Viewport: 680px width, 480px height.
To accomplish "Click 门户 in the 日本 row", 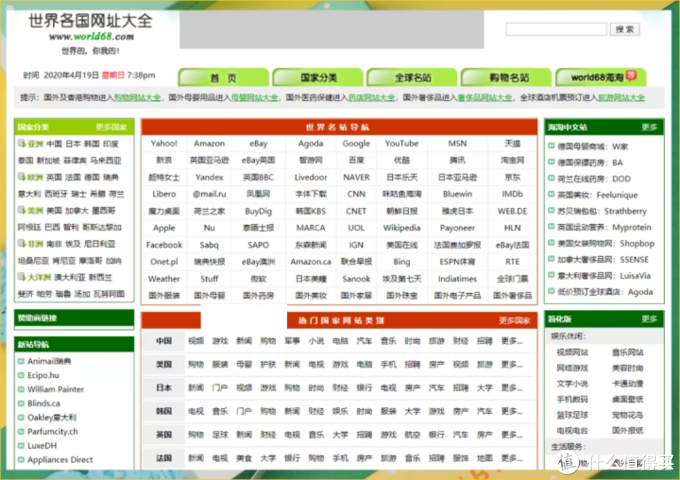I will (220, 388).
